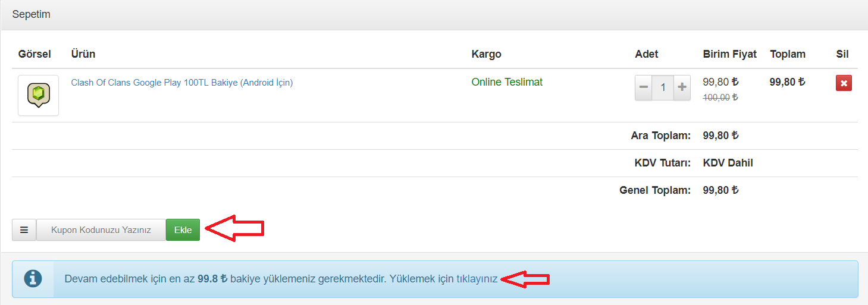Remove item with the red delete icon

(844, 83)
